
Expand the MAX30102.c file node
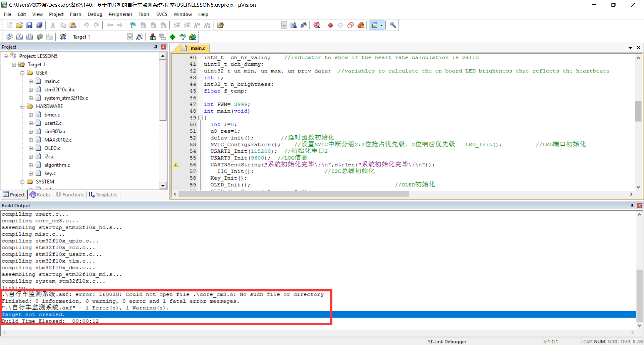click(31, 140)
